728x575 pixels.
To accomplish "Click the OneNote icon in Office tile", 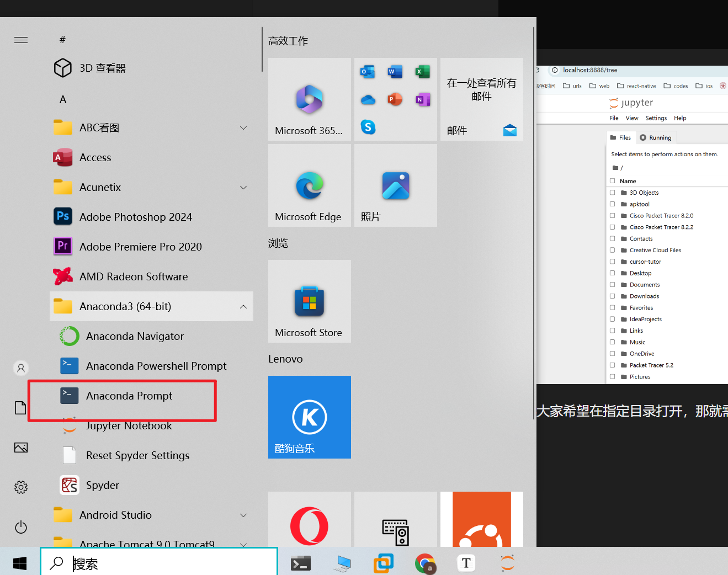I will (x=423, y=99).
